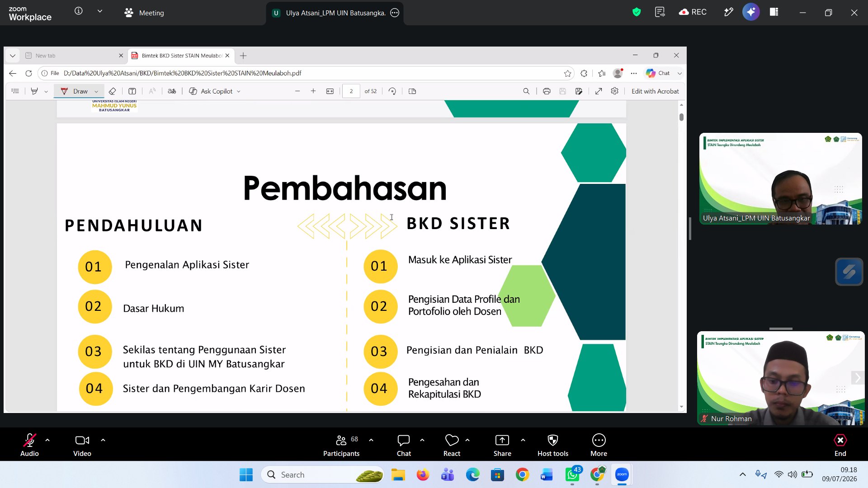Open the React emoji menu
The image size is (868, 488).
pos(452,445)
